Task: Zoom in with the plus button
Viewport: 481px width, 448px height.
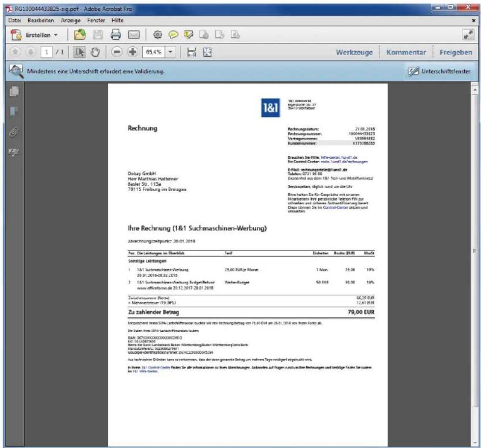Action: pos(132,52)
